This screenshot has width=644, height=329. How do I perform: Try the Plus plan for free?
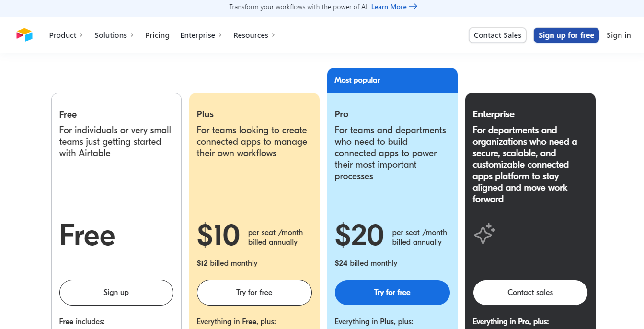pos(254,292)
